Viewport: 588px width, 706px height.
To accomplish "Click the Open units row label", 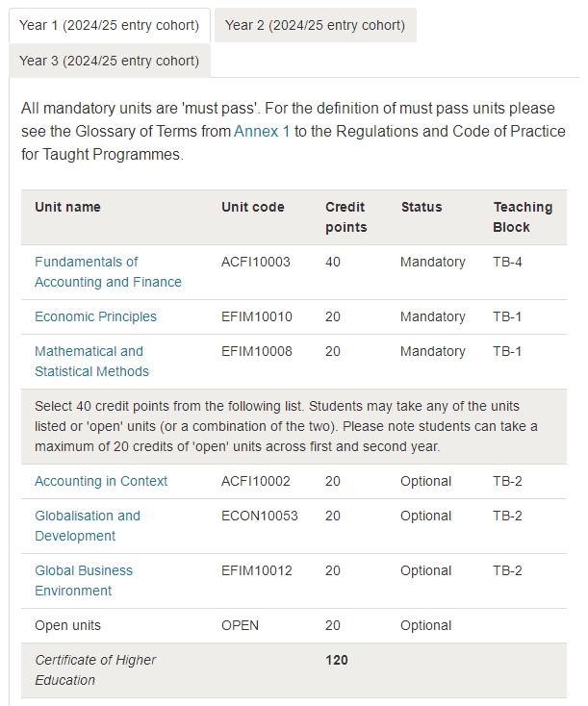I will coord(67,625).
